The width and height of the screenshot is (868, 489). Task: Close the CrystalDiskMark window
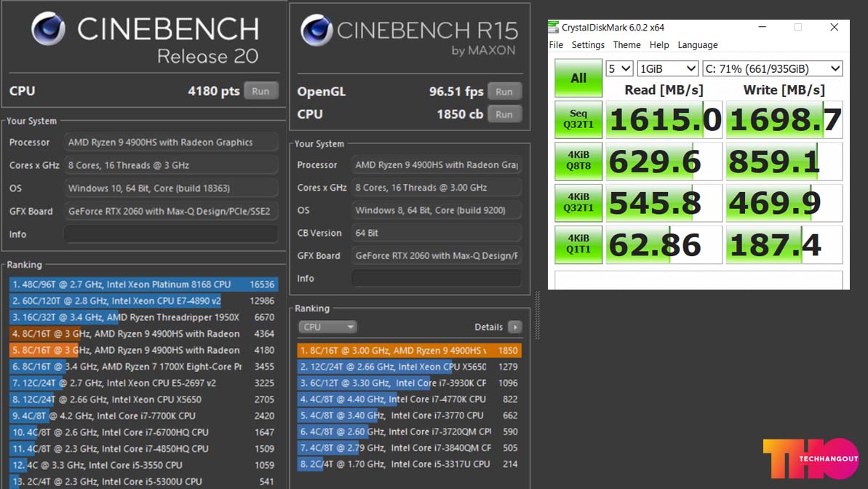point(835,27)
